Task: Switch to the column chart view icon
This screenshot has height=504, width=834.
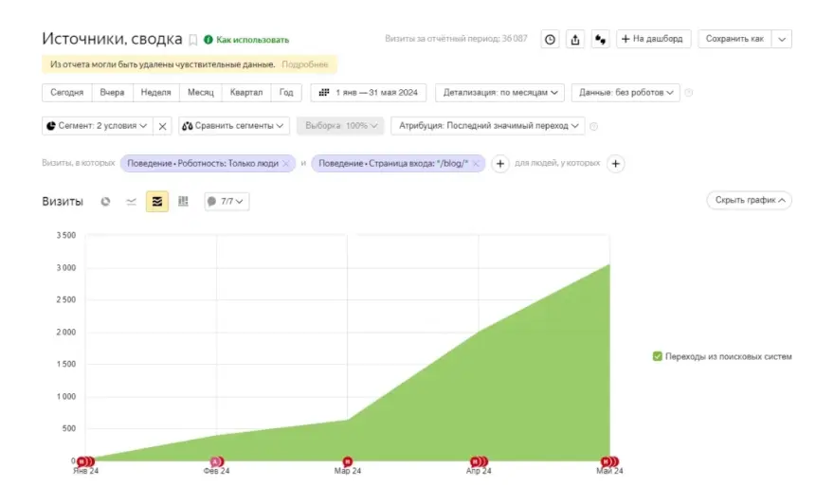Action: coord(183,201)
